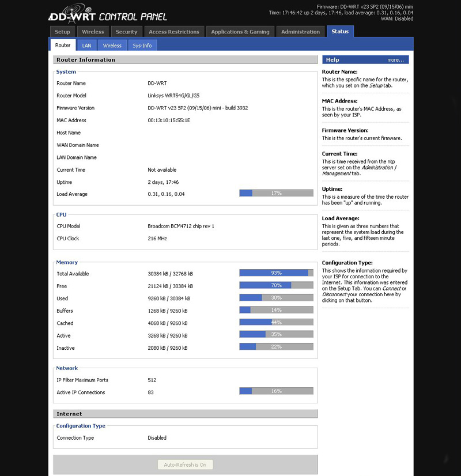Click router name value DD-WRT
Viewport: 461px width, 476px height.
pos(157,83)
